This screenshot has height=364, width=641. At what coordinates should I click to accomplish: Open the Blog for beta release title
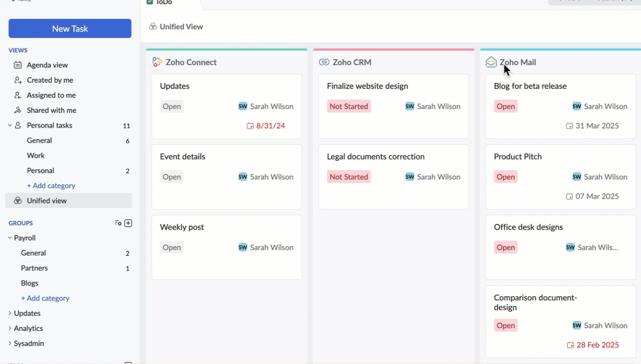[530, 86]
